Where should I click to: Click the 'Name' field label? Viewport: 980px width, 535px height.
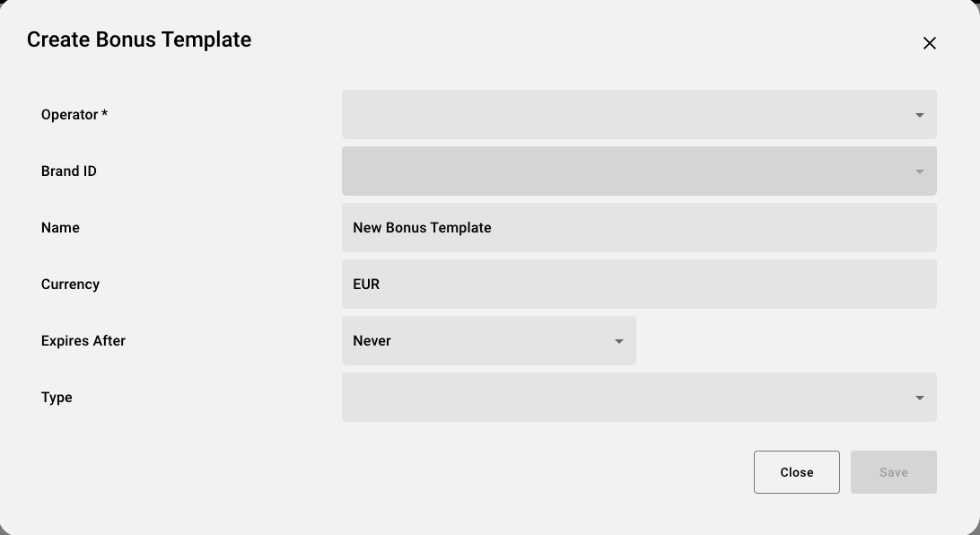click(x=60, y=228)
